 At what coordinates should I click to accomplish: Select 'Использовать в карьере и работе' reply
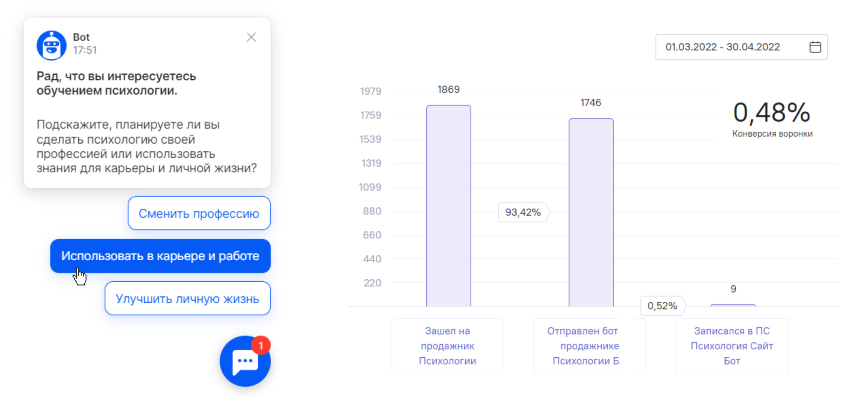coord(160,256)
